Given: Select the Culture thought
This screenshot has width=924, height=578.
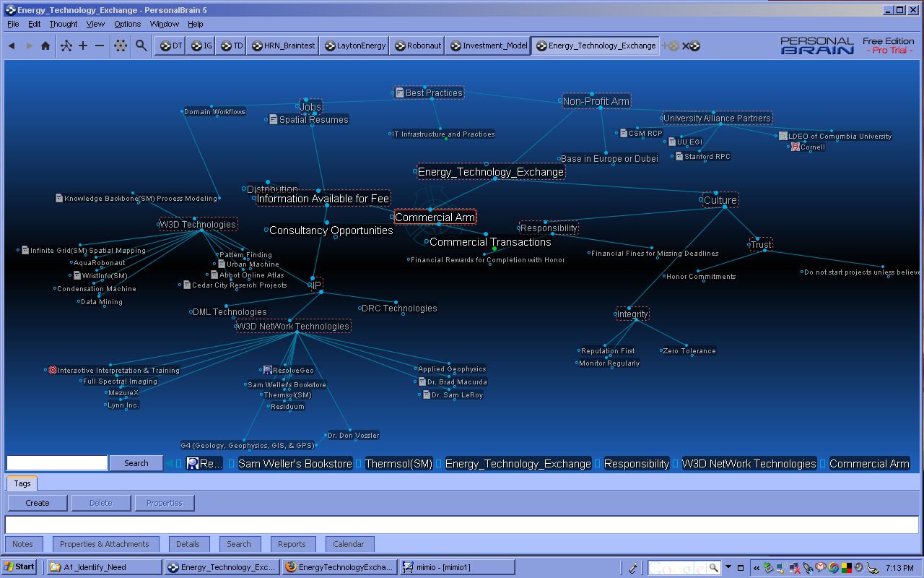Looking at the screenshot, I should pos(720,200).
